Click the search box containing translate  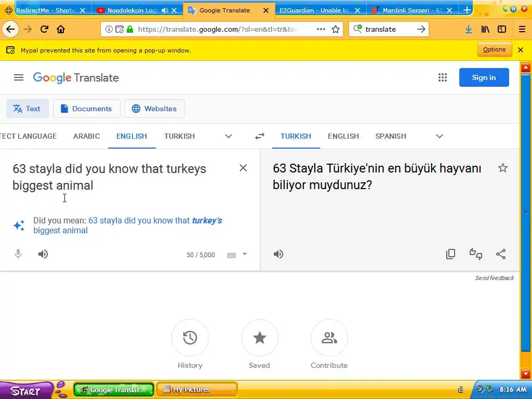tap(389, 29)
